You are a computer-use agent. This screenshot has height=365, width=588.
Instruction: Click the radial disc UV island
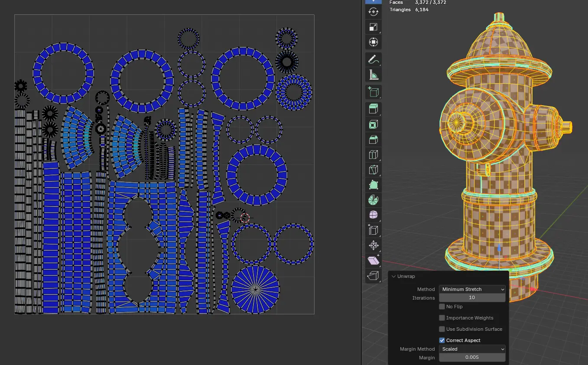tap(255, 289)
